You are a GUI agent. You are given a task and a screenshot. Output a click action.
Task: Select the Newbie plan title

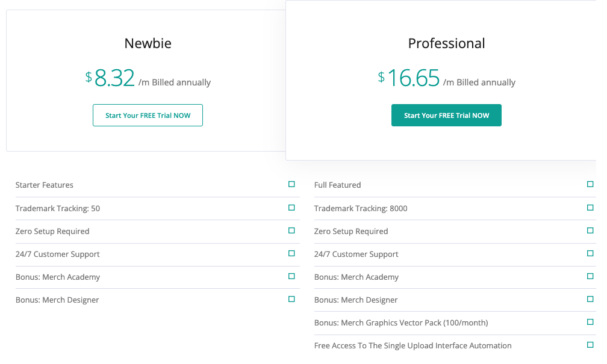point(148,43)
